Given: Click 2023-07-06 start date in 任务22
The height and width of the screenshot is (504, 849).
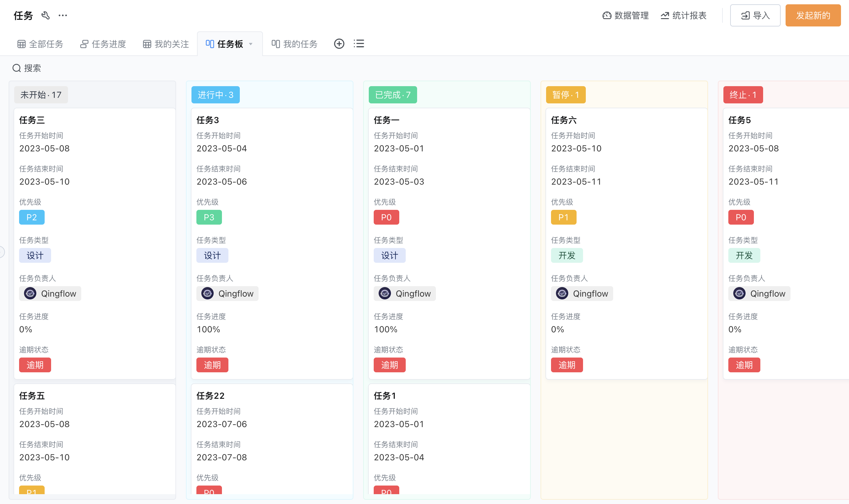Looking at the screenshot, I should tap(222, 424).
